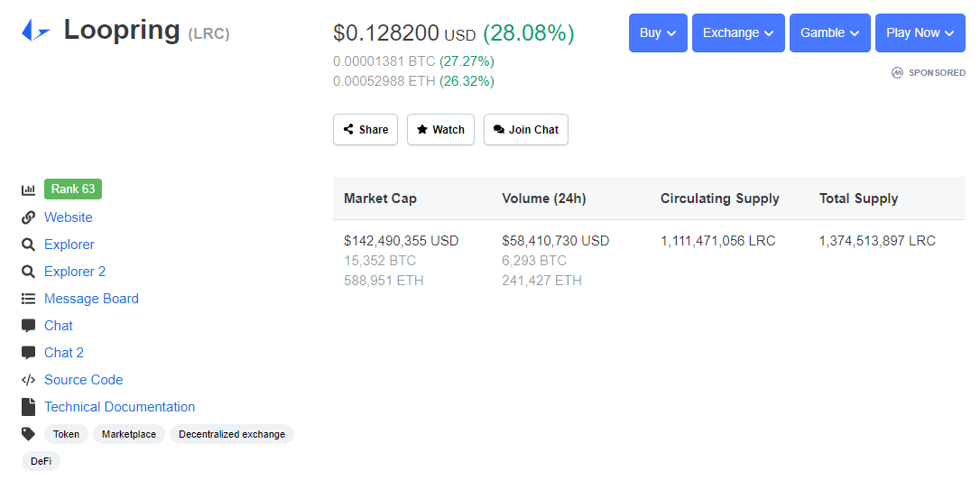Click the Loopring logo icon
Viewport: 980px width, 499px height.
point(35,30)
